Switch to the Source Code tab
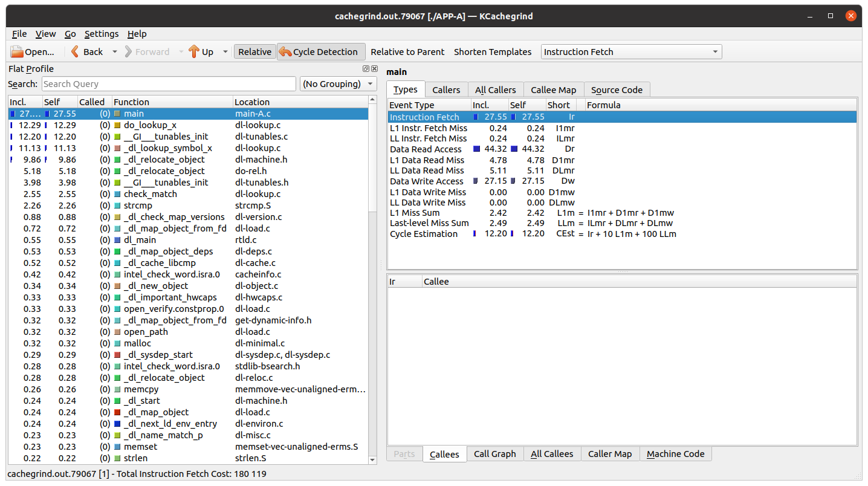 (x=617, y=90)
